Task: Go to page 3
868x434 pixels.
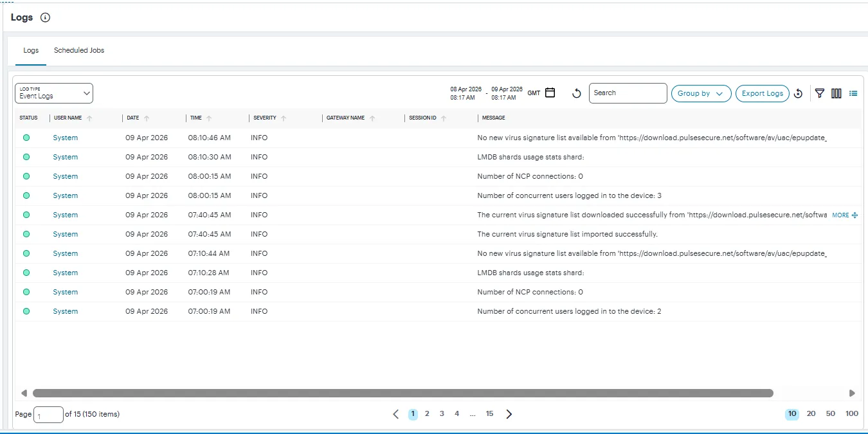Action: point(442,414)
